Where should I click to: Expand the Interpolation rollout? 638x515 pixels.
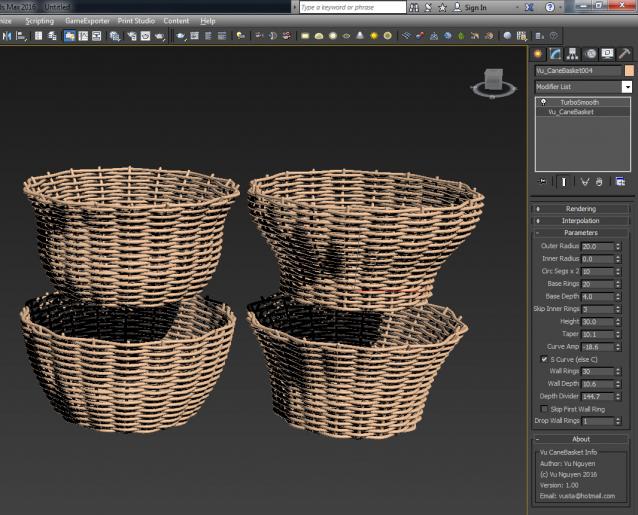[581, 220]
